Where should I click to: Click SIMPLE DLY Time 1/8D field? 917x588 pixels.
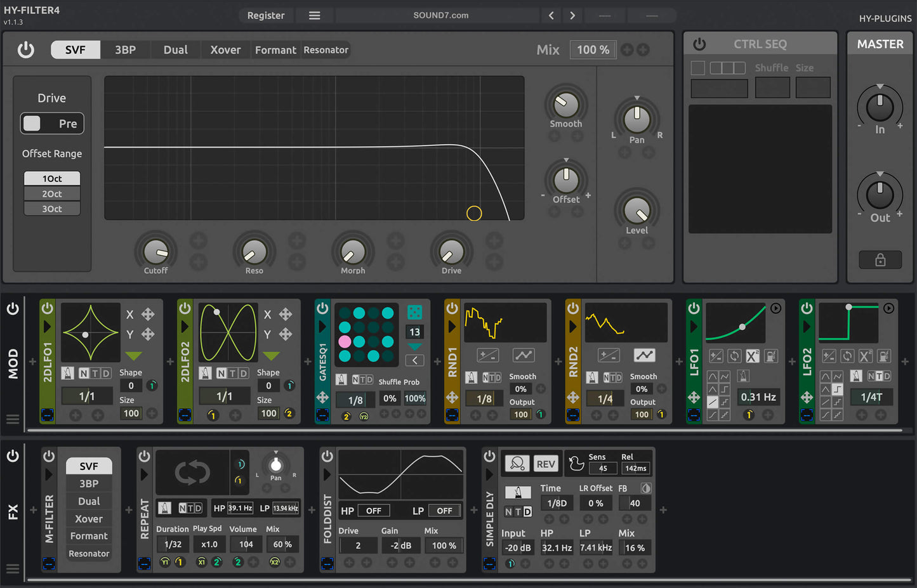[x=557, y=503]
